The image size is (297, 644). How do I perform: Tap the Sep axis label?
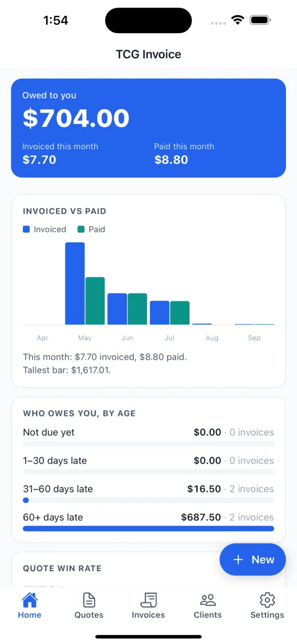point(254,338)
